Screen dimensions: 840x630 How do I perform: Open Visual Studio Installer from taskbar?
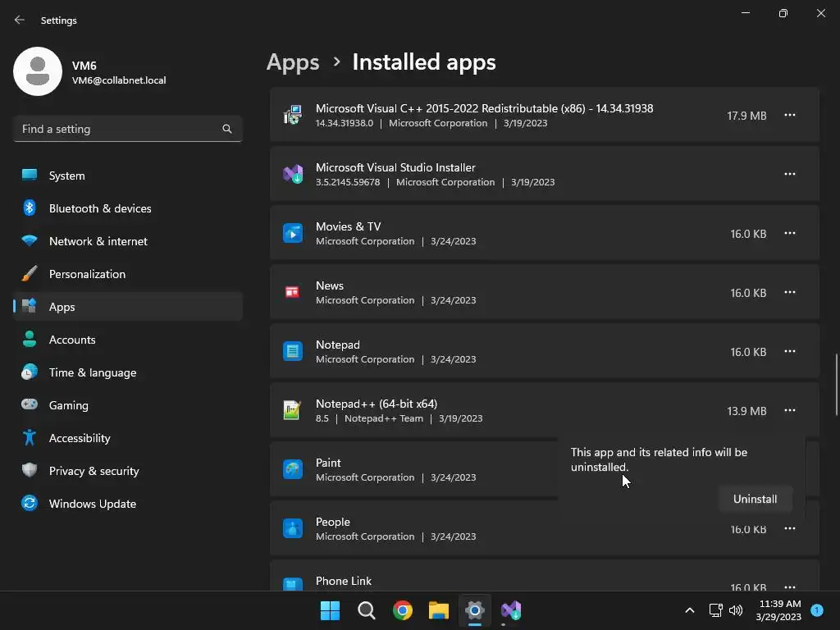click(511, 610)
